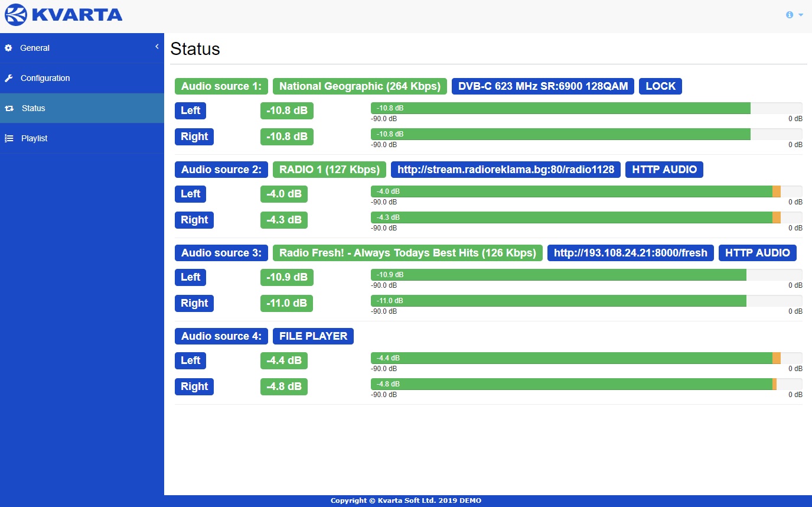Click the National Geographic (264 Kbps) badge

[360, 86]
